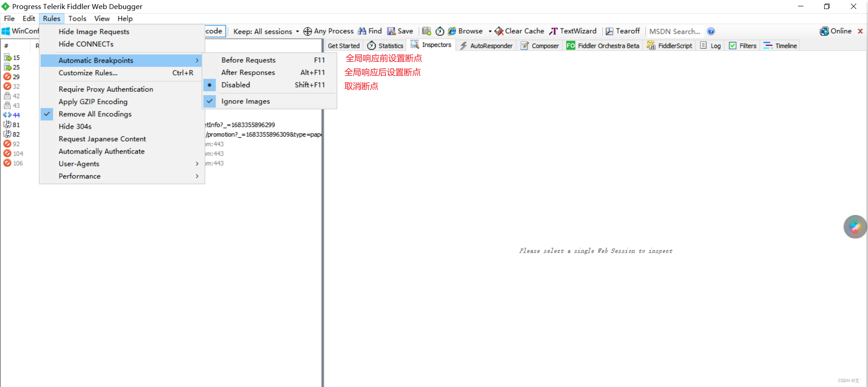Open the Keep: All sessions dropdown
Viewport: 868px width, 387px height.
tap(266, 31)
